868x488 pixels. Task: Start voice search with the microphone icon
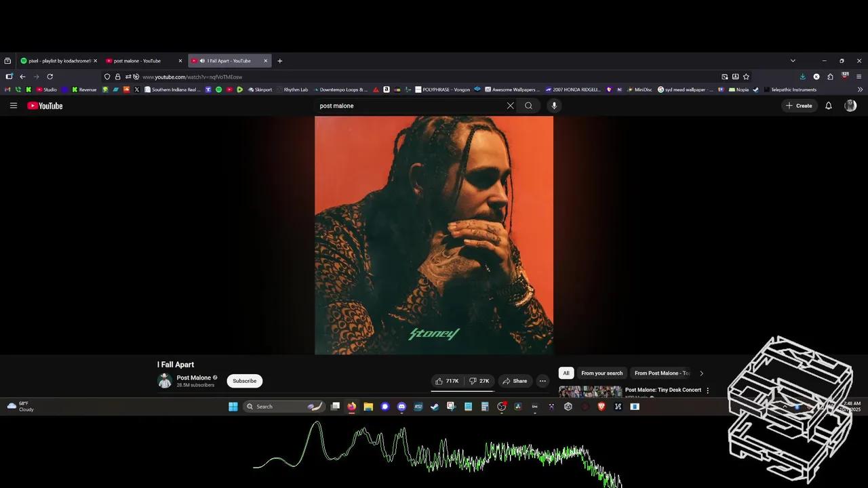pos(554,106)
